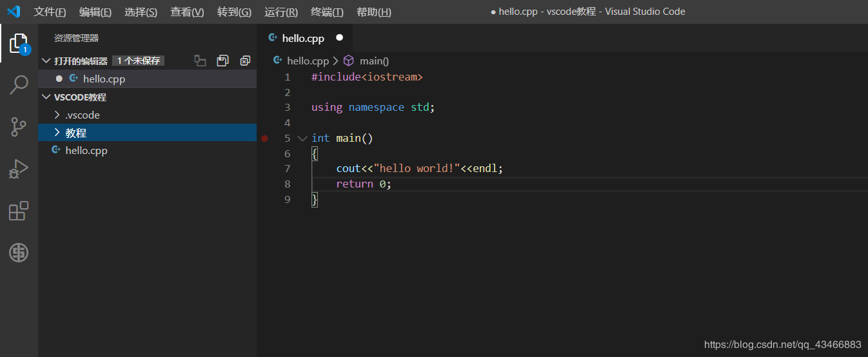Collapse the 打开的编辑器 section
This screenshot has height=357, width=868.
[x=46, y=61]
